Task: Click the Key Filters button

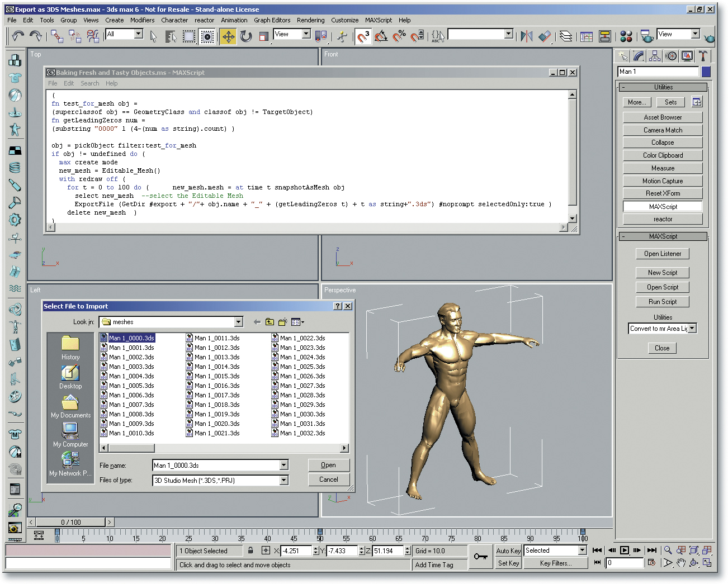Action: (556, 563)
